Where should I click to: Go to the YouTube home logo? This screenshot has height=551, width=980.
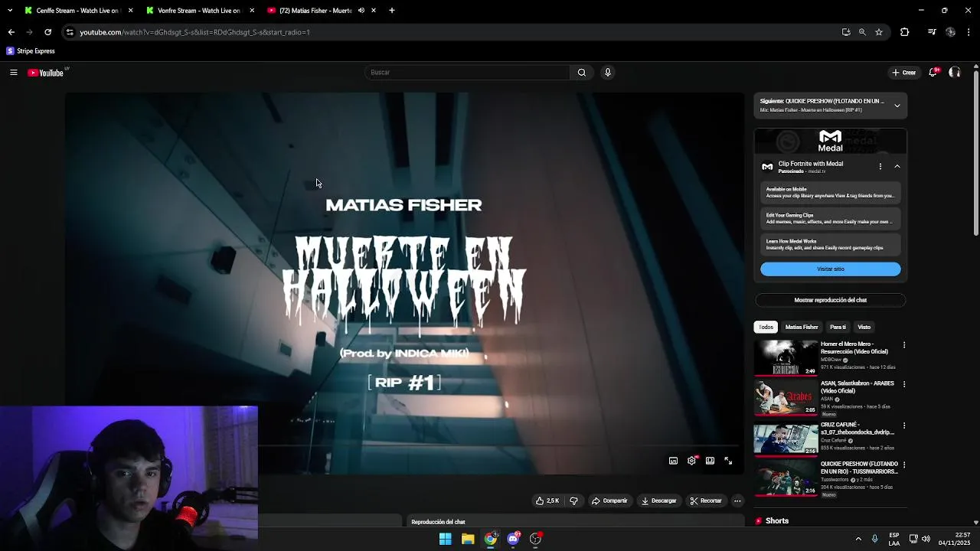pyautogui.click(x=46, y=73)
